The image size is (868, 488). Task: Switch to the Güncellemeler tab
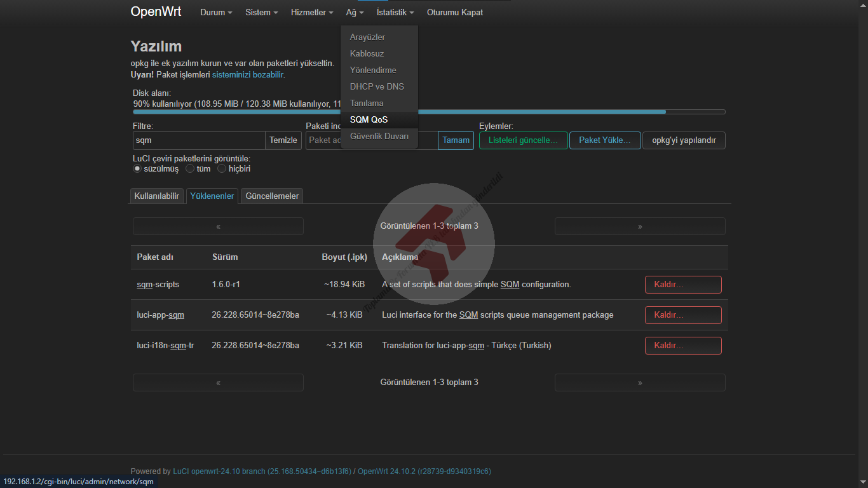[272, 196]
